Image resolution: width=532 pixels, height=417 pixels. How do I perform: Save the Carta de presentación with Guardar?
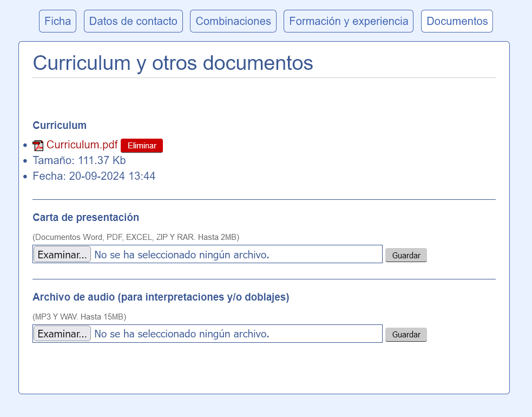tap(406, 255)
